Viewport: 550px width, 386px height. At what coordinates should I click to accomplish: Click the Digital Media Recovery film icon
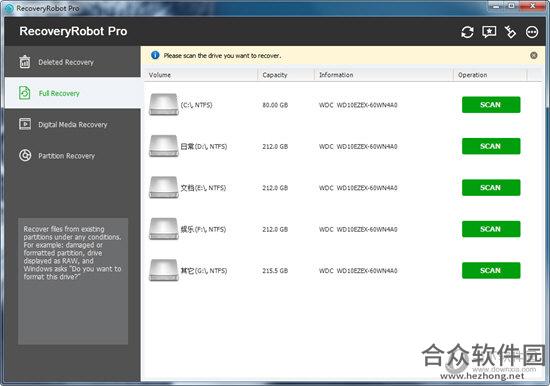(x=25, y=124)
